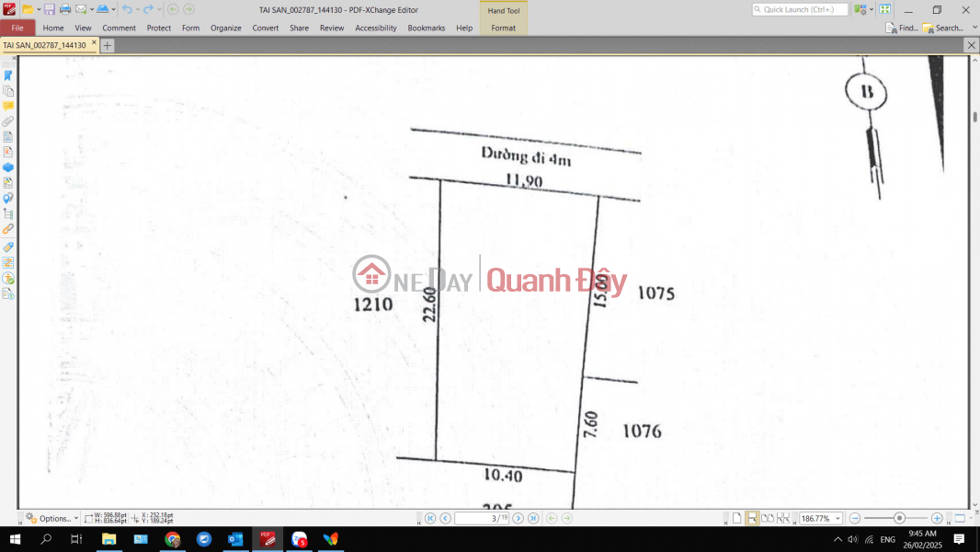Click the Undo arrow icon
This screenshot has height=552, width=980.
click(127, 8)
